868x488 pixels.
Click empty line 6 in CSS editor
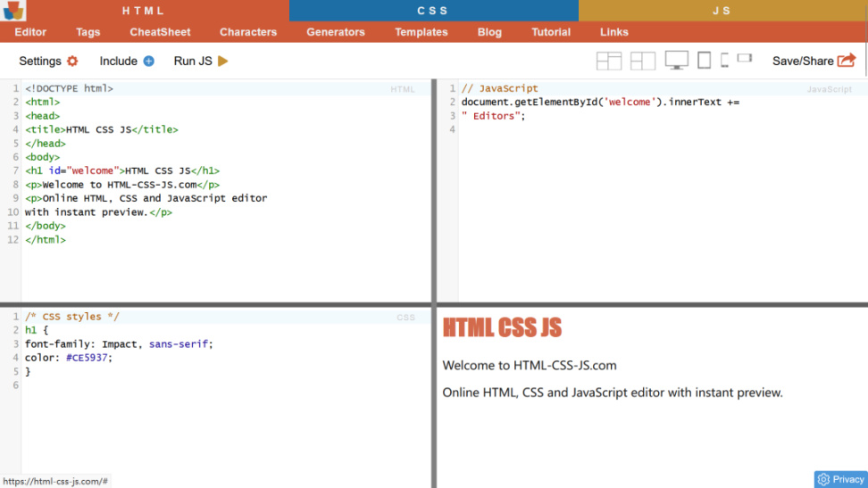tap(226, 385)
